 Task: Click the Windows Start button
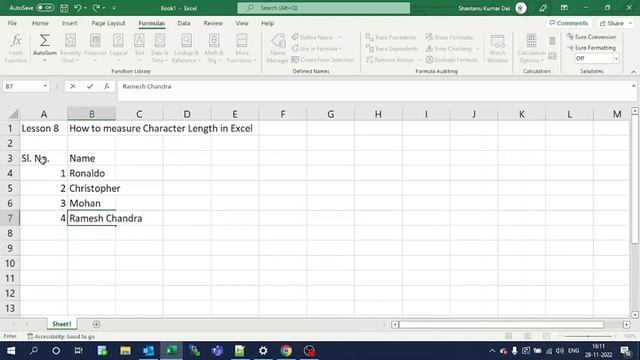11,351
